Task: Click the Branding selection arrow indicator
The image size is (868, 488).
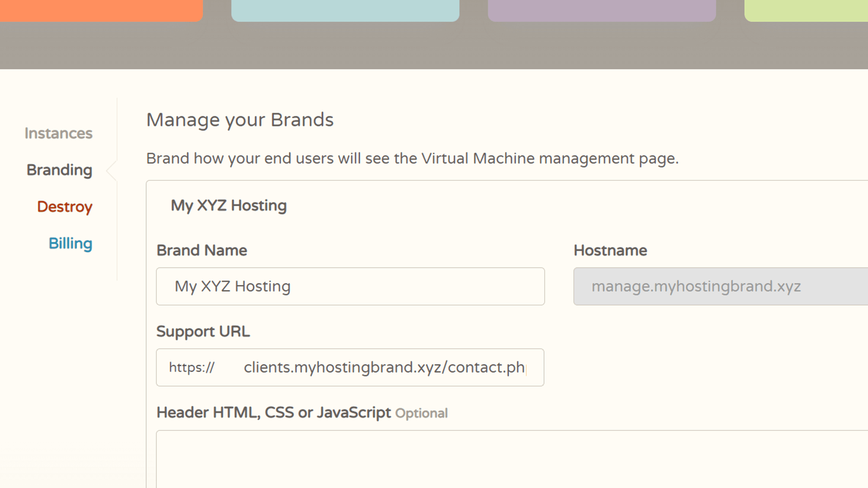Action: pos(112,170)
